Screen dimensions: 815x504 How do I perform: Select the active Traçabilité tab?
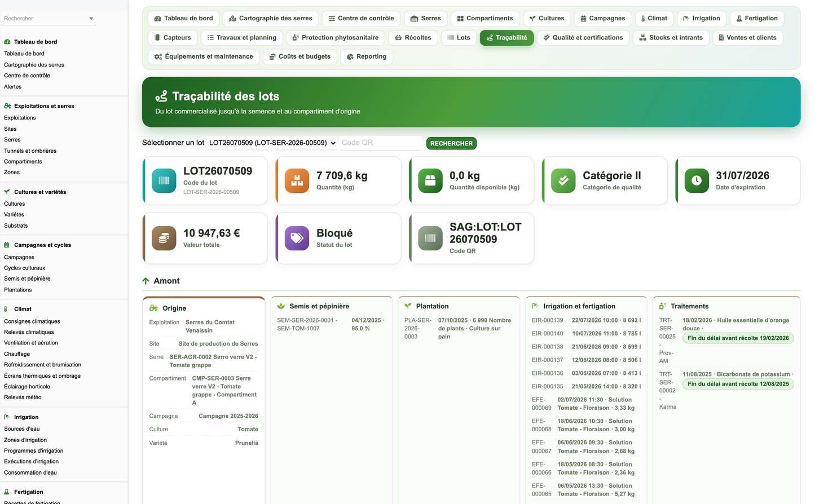(x=506, y=38)
